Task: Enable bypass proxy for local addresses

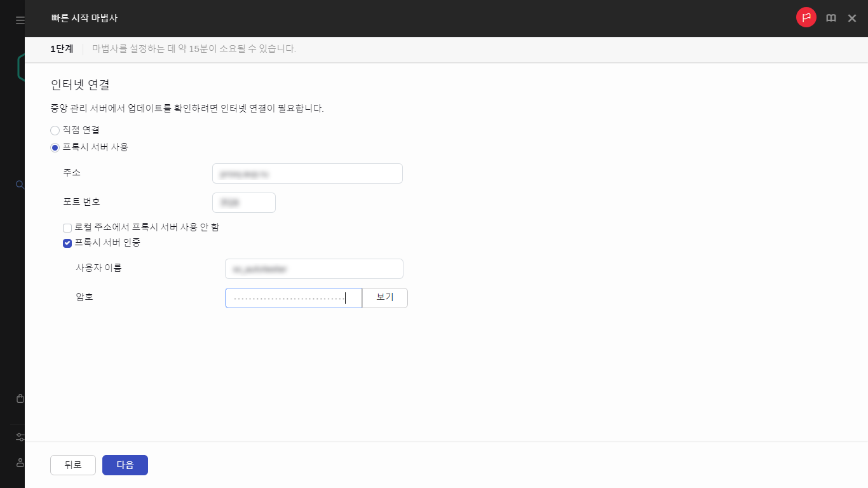Action: click(x=67, y=227)
